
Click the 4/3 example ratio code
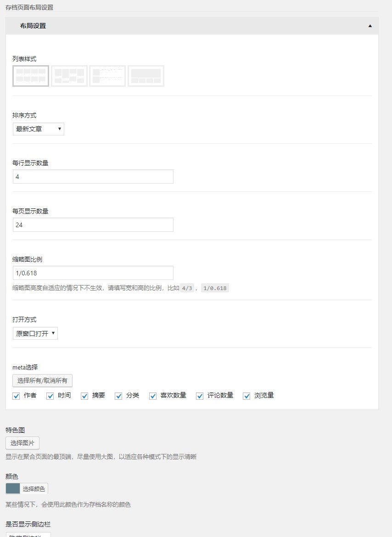click(x=187, y=288)
